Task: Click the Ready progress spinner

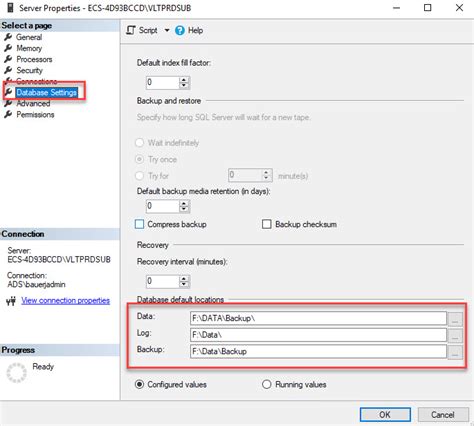Action: click(16, 373)
